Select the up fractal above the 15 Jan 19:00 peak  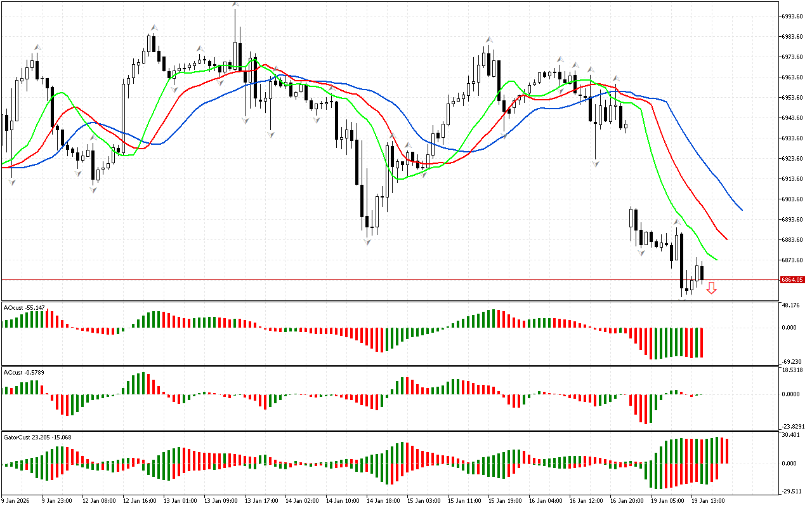(489, 39)
